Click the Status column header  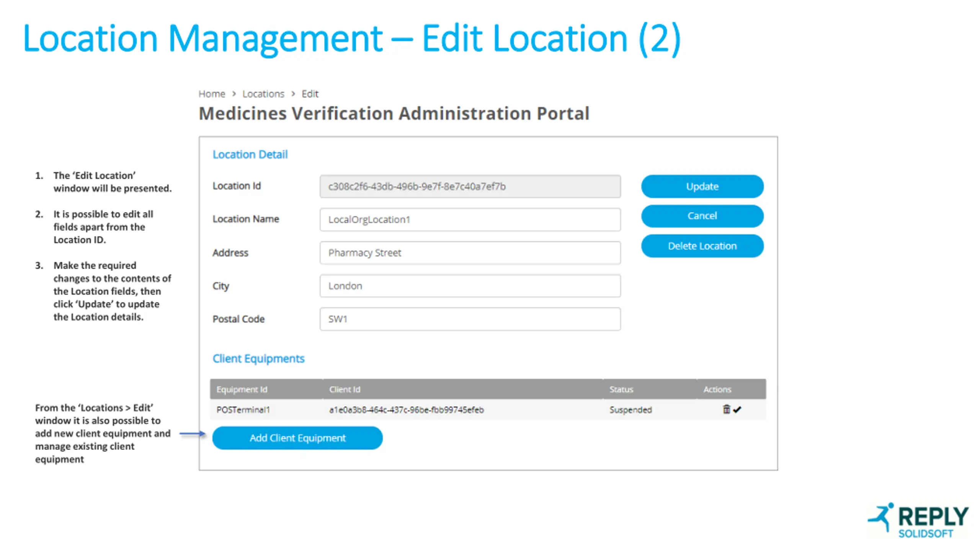621,389
